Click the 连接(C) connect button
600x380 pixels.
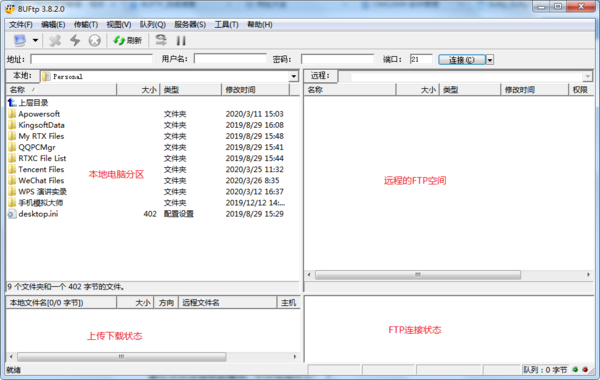(462, 60)
